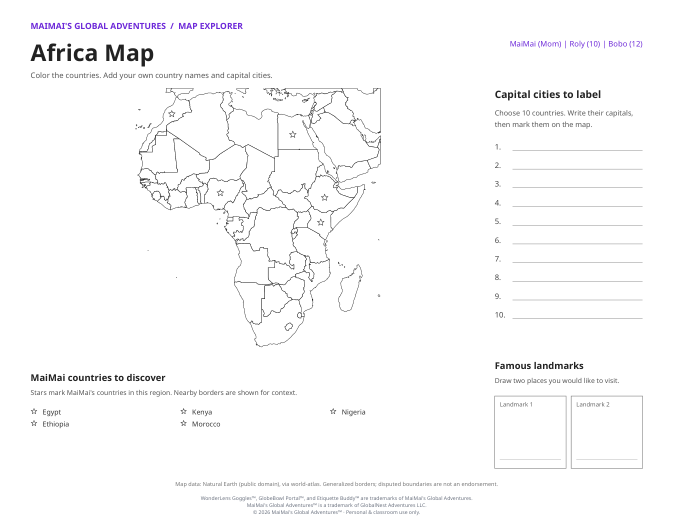Viewport: 674px width, 521px height.
Task: Open MaiMai's Global Adventures breadcrumb
Action: coord(98,26)
